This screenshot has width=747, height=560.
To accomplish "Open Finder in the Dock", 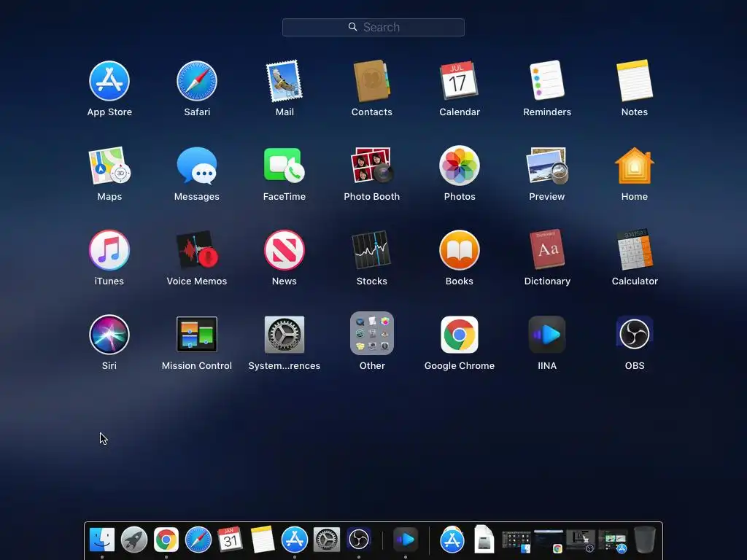I will [x=102, y=540].
